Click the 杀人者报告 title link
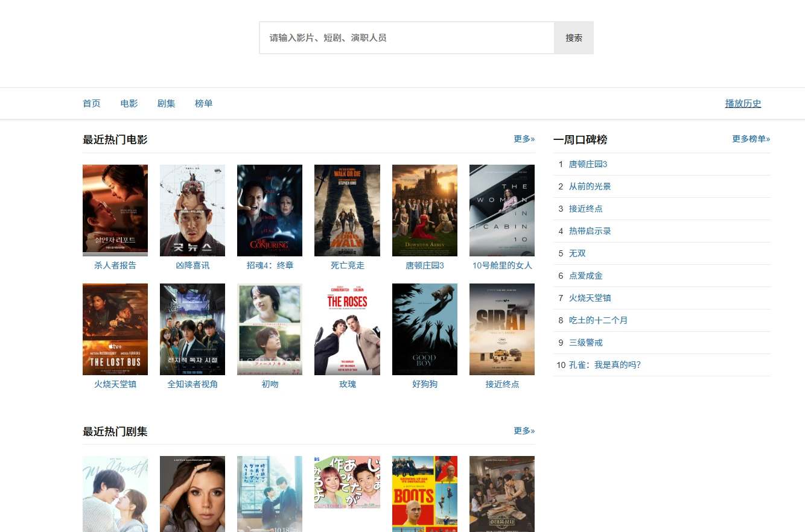The height and width of the screenshot is (532, 805). pyautogui.click(x=115, y=265)
